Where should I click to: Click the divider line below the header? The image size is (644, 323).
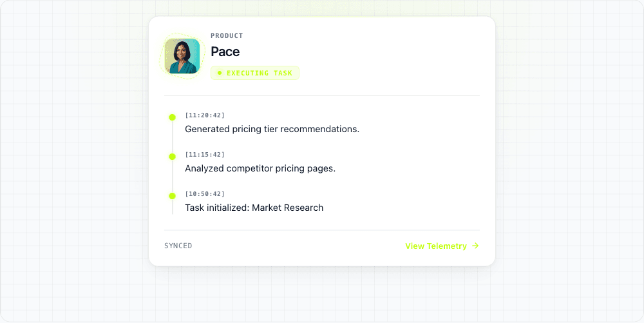pyautogui.click(x=322, y=95)
